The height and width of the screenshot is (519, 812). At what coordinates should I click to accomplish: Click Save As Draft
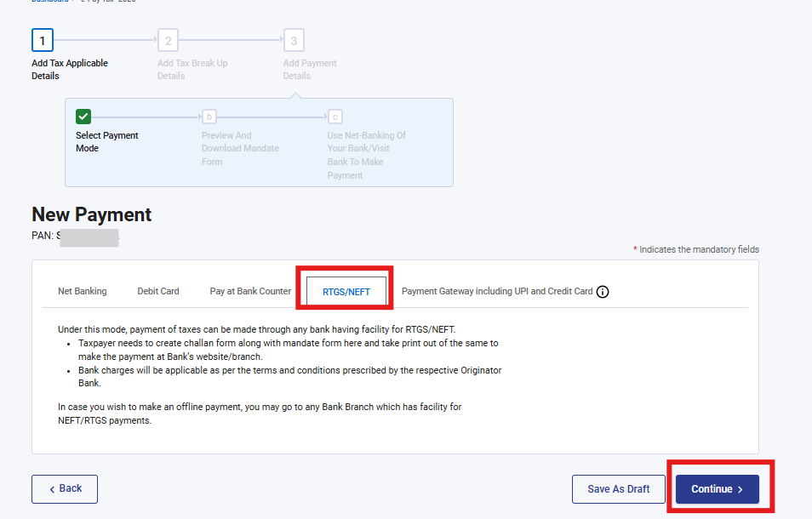pyautogui.click(x=618, y=489)
